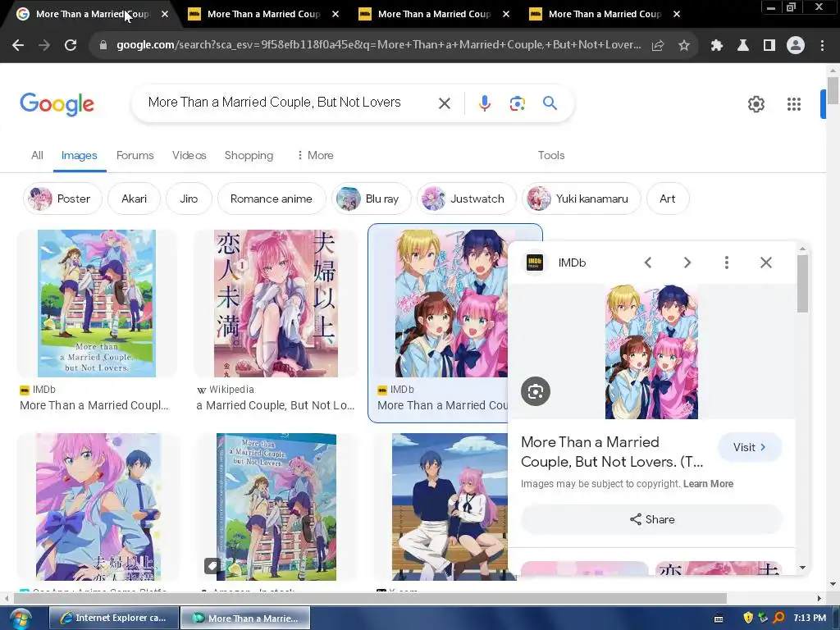840x630 pixels.
Task: Click the IMDb favicon in preview header
Action: (535, 262)
